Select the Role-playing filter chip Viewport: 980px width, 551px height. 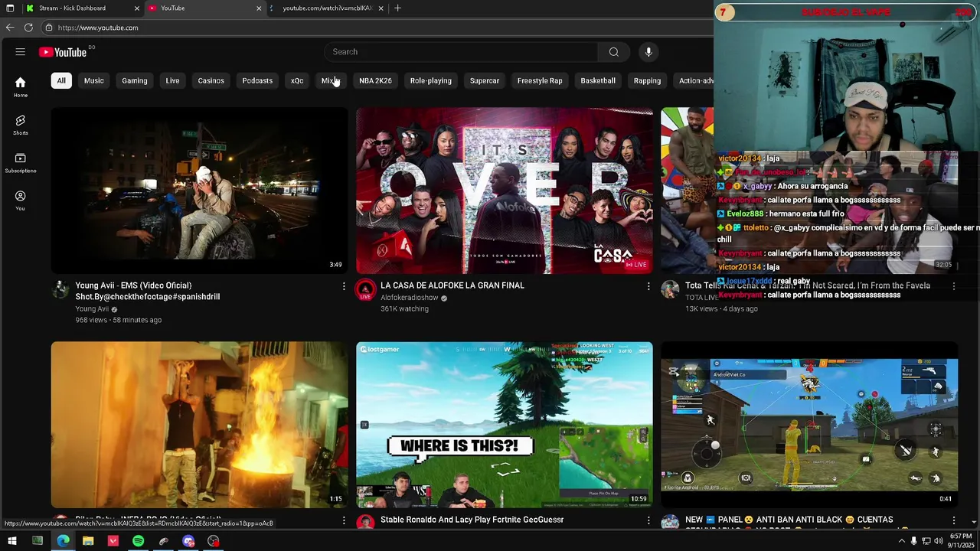coord(431,80)
